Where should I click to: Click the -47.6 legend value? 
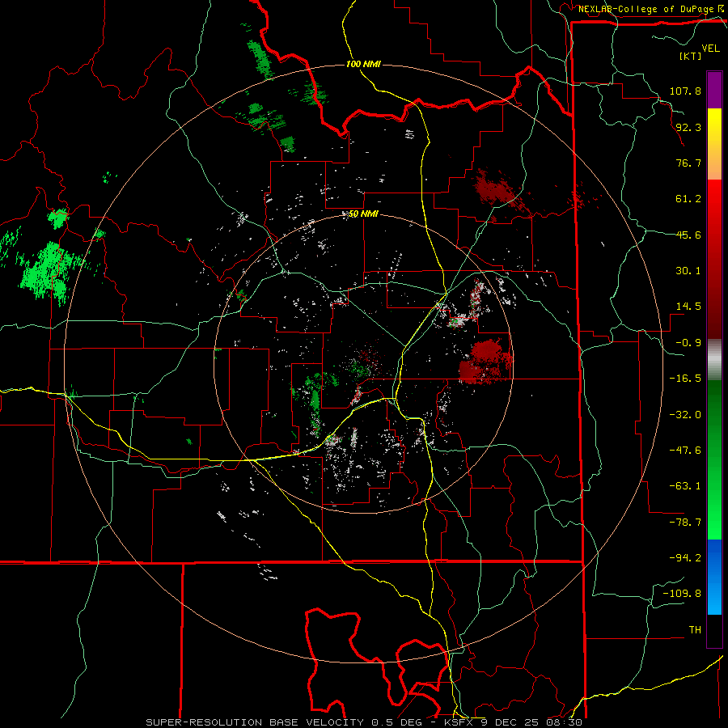[x=685, y=451]
